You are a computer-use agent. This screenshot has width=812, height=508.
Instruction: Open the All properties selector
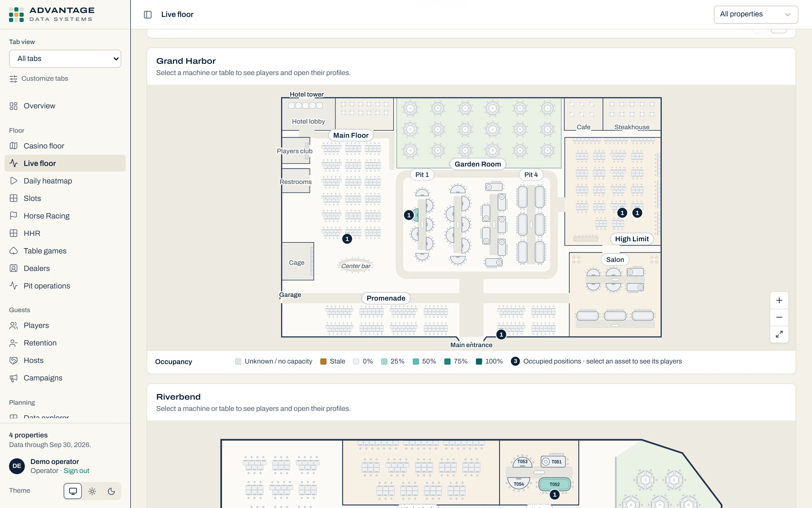point(756,14)
